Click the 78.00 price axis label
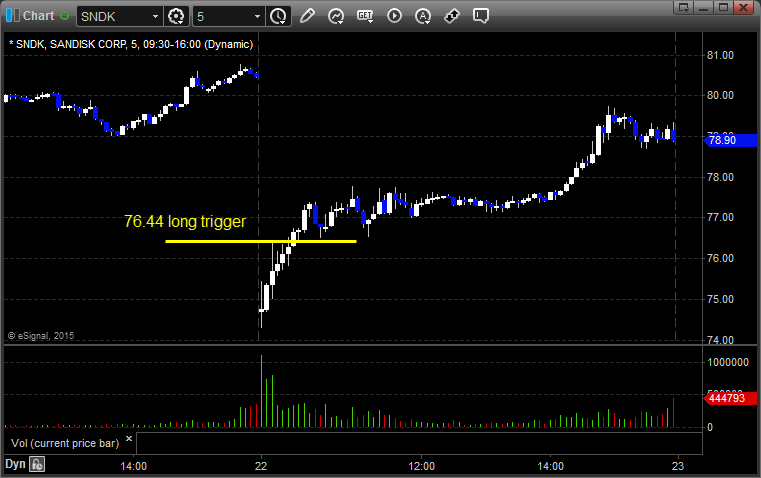The image size is (761, 478). coord(720,177)
